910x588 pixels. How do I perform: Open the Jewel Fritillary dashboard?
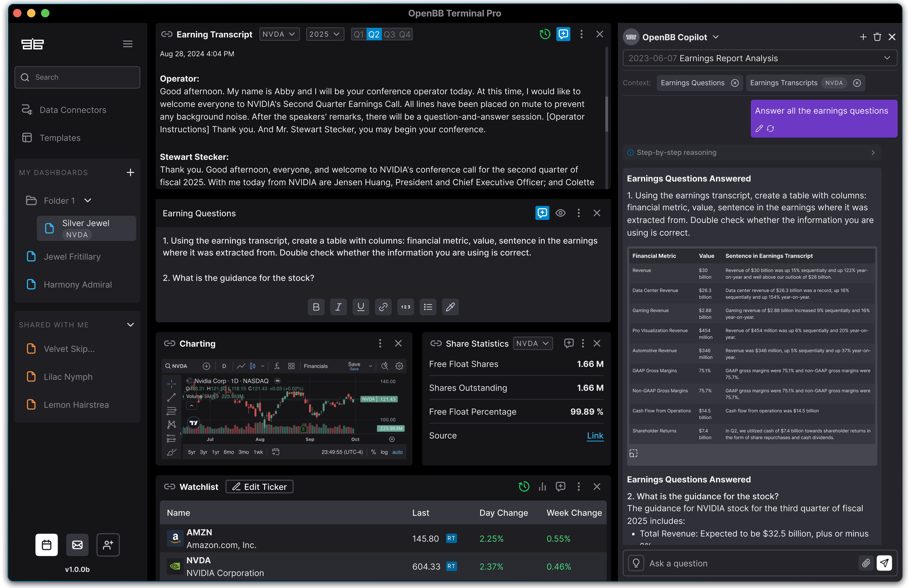(x=72, y=256)
